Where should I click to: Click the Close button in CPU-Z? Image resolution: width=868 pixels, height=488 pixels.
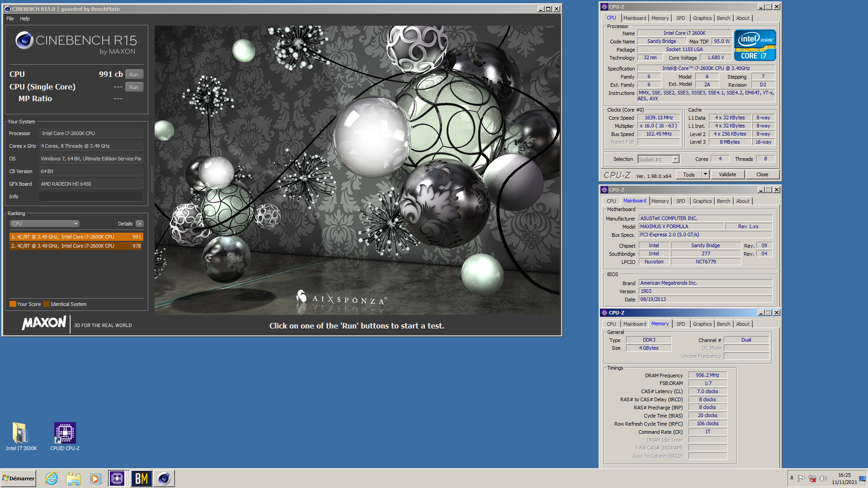(x=762, y=175)
